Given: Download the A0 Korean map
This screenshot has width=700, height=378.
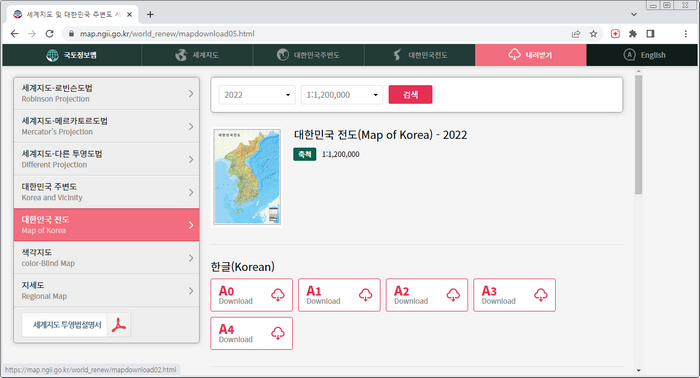Looking at the screenshot, I should tap(252, 295).
